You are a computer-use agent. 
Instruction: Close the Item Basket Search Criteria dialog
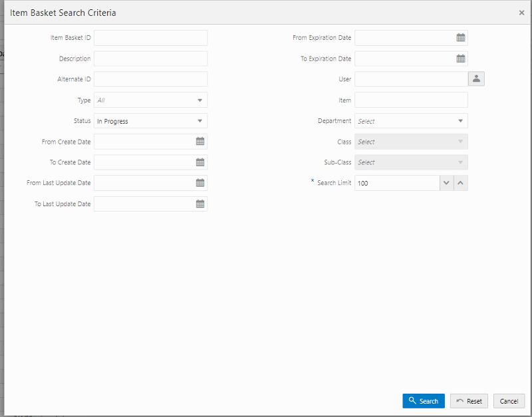(x=521, y=13)
